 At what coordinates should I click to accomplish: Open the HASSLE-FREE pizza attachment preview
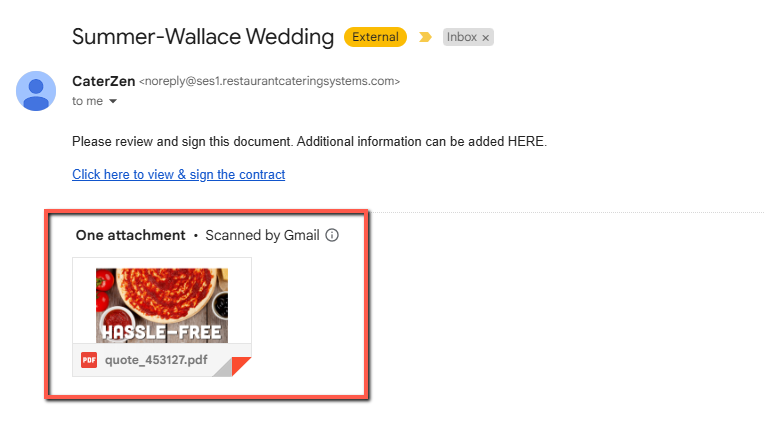tap(162, 306)
